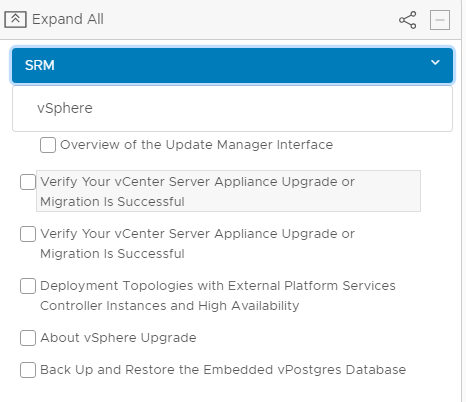Click the Expand All double-chevron icon
The width and height of the screenshot is (466, 402).
tap(15, 19)
